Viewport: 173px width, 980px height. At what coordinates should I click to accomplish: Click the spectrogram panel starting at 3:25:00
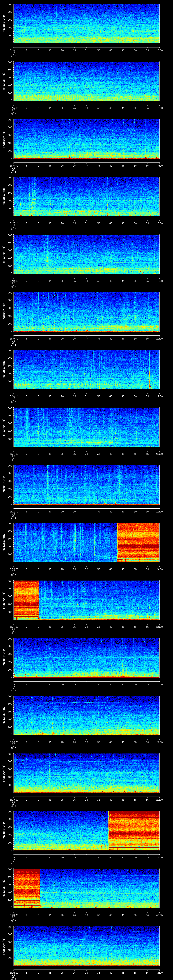point(86,658)
